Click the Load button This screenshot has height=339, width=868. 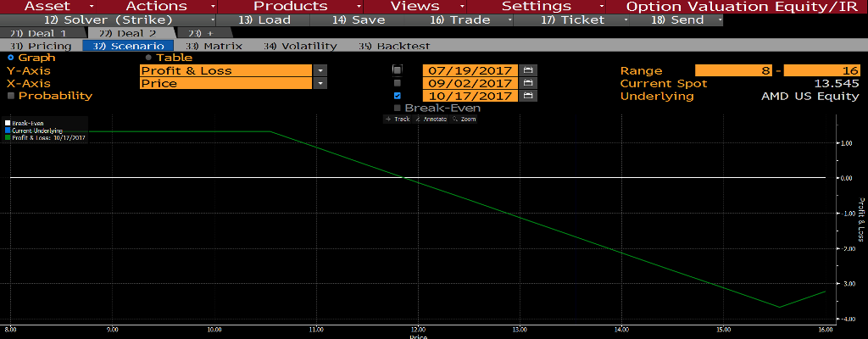pos(264,20)
